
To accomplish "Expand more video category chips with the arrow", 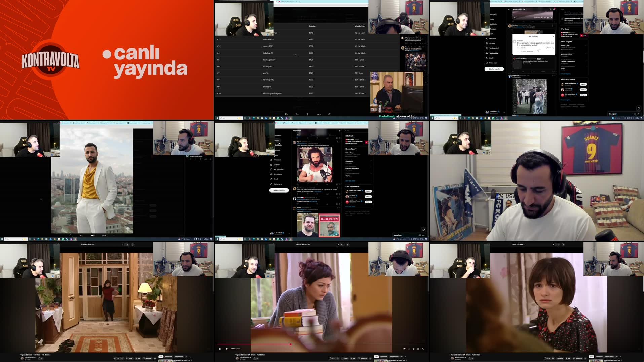I will click(405, 357).
